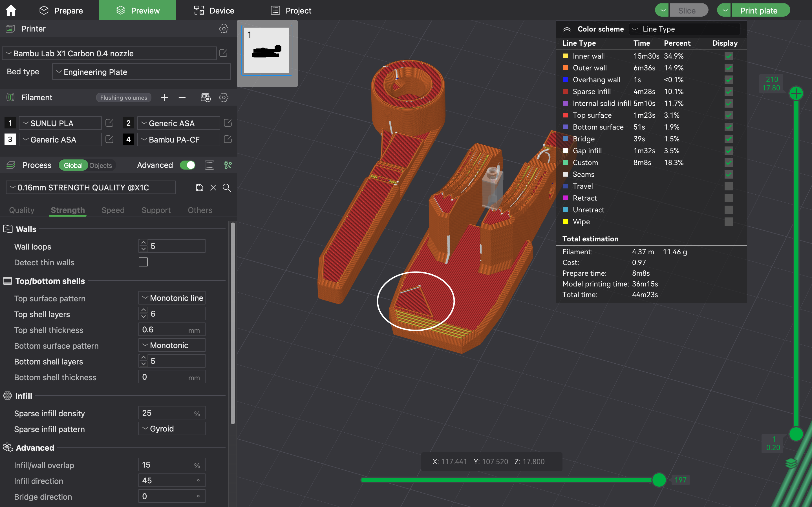Search process presets with the magnifier icon
This screenshot has width=812, height=507.
[x=227, y=188]
